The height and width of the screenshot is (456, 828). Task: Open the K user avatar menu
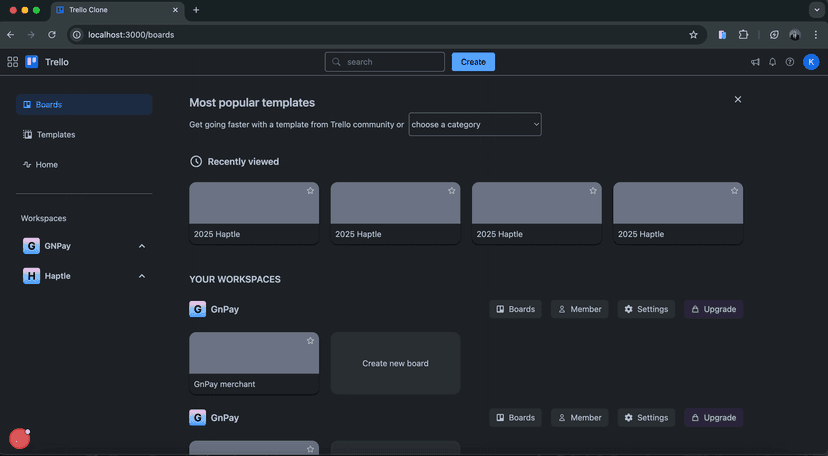[x=811, y=62]
